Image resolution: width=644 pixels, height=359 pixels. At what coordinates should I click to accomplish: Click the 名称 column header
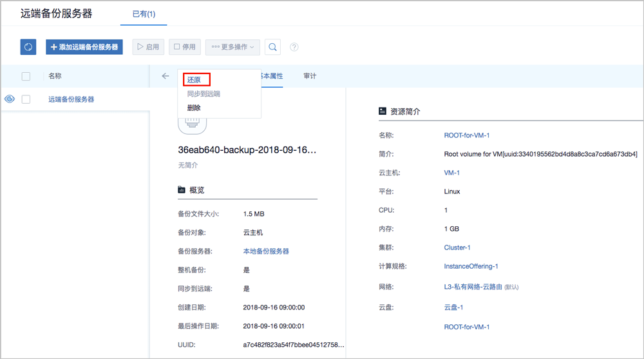[55, 76]
